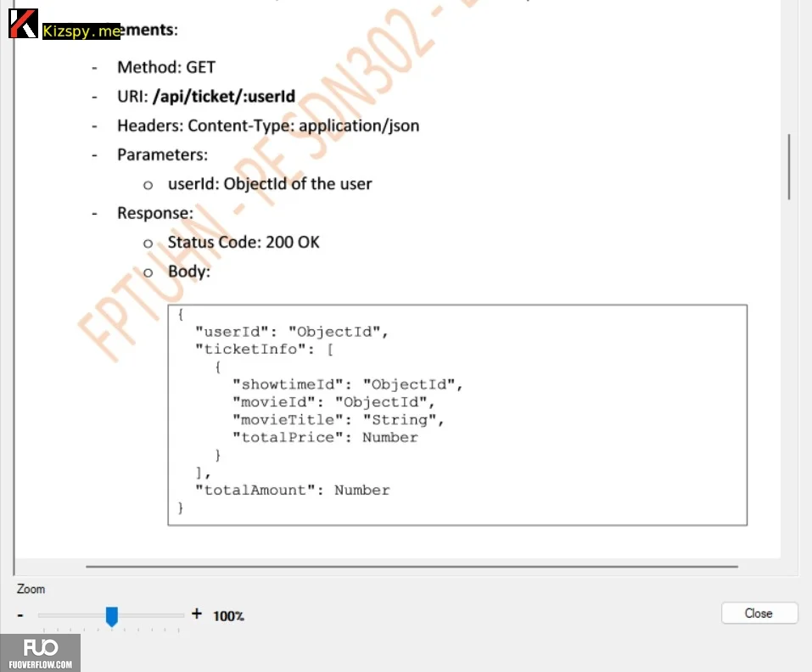Click the '"totalPrice": Number' line
This screenshot has height=672, width=812.
[x=325, y=438]
